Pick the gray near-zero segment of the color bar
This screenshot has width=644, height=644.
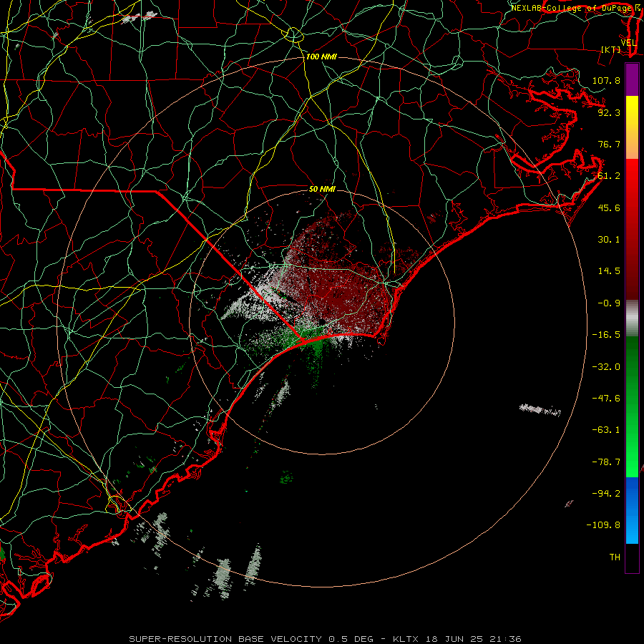pos(632,318)
